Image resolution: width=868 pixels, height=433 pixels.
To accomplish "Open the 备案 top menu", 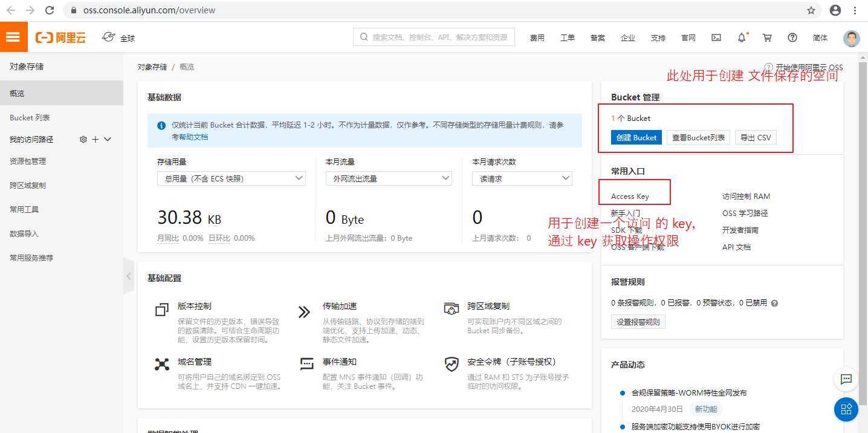I will pos(597,37).
